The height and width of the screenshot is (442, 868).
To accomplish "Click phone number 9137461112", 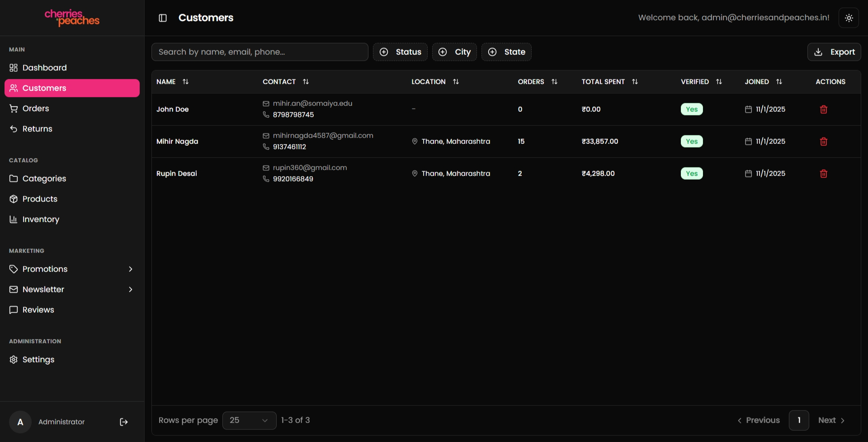I will pos(289,147).
